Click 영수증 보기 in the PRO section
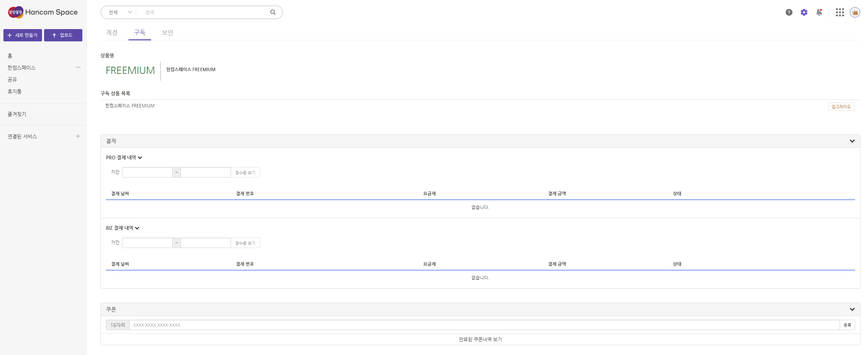 245,173
